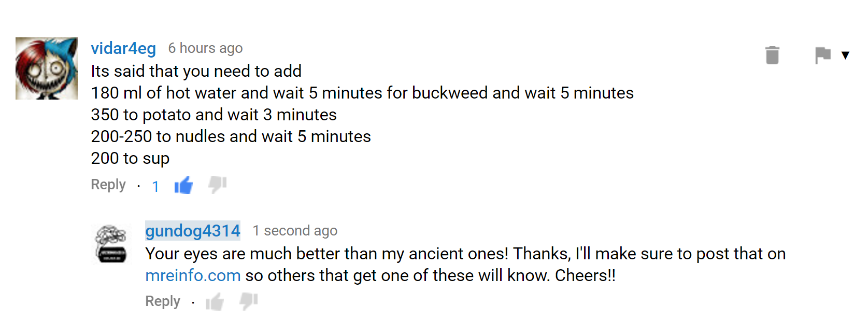Like gundog4314's reply with the thumbs-up

pyautogui.click(x=215, y=302)
